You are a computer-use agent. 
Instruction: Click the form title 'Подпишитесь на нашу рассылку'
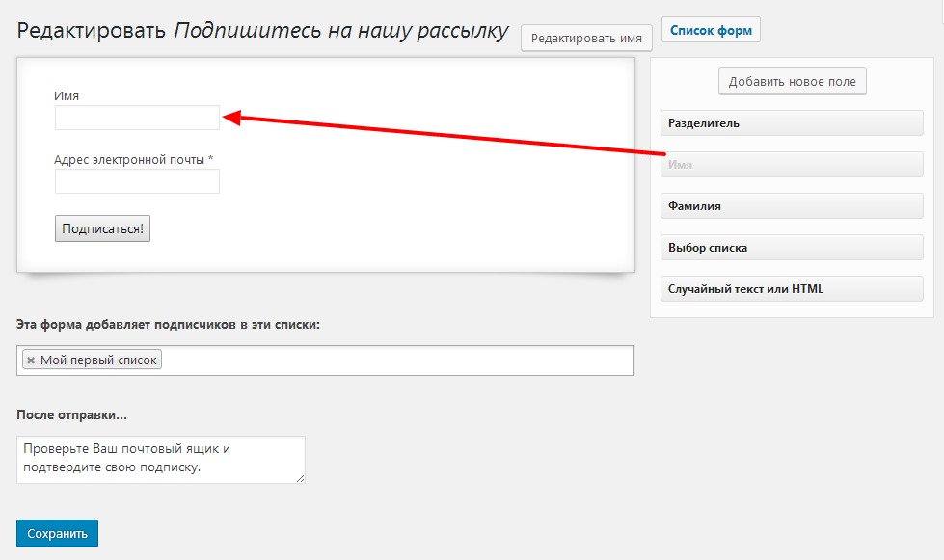click(x=340, y=31)
